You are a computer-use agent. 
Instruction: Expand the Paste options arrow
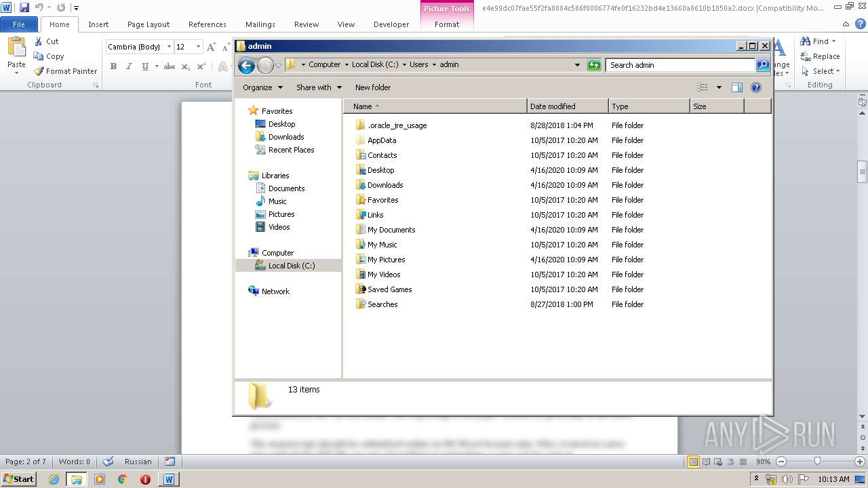(16, 73)
